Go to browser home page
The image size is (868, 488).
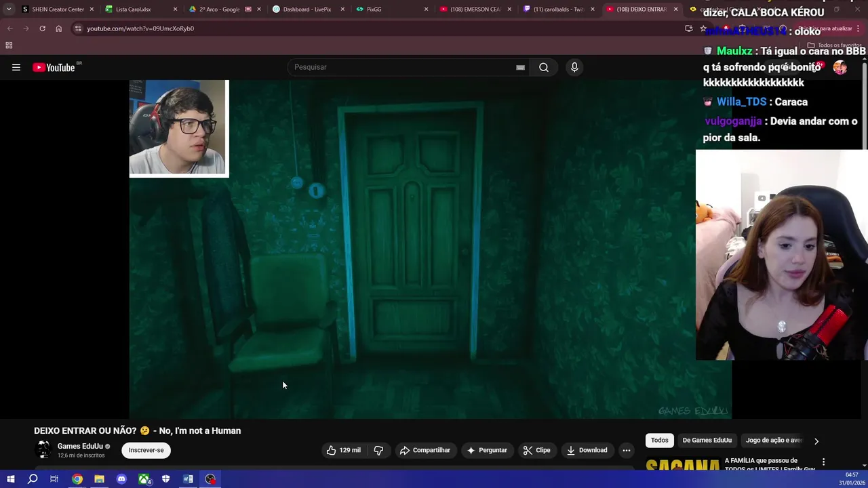[x=58, y=28]
